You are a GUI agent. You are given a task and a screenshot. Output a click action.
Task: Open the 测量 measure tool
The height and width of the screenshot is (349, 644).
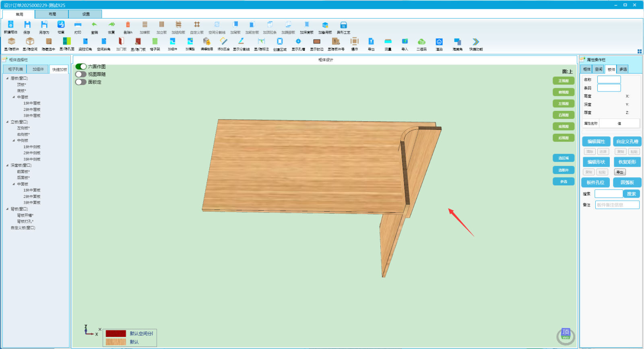388,42
